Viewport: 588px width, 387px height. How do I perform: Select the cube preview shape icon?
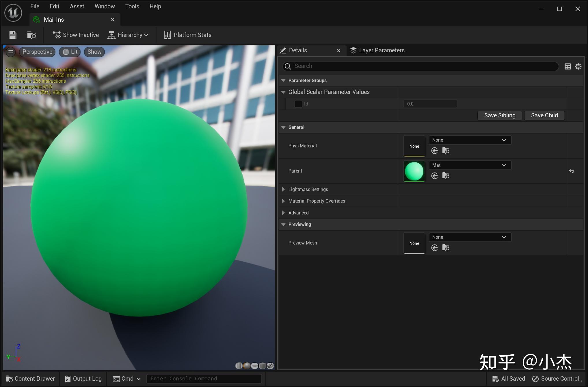(262, 366)
